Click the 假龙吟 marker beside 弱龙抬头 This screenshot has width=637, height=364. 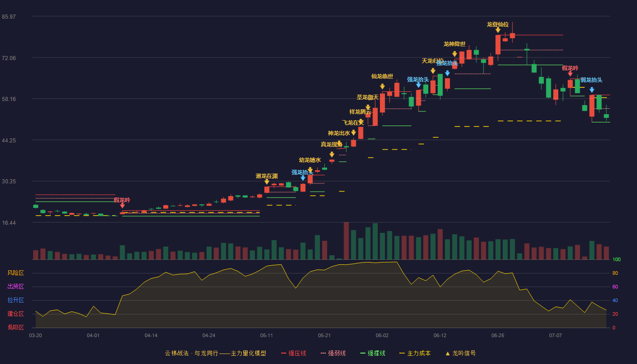click(570, 74)
